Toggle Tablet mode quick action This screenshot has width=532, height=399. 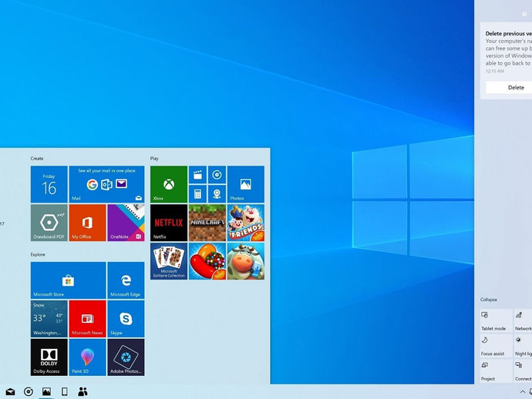496,320
